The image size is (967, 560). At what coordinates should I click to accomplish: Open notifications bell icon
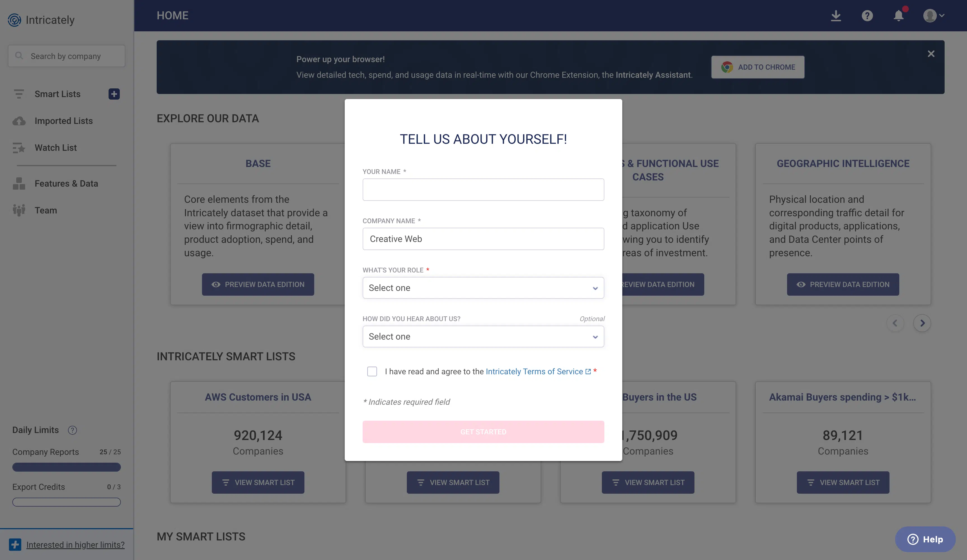899,16
